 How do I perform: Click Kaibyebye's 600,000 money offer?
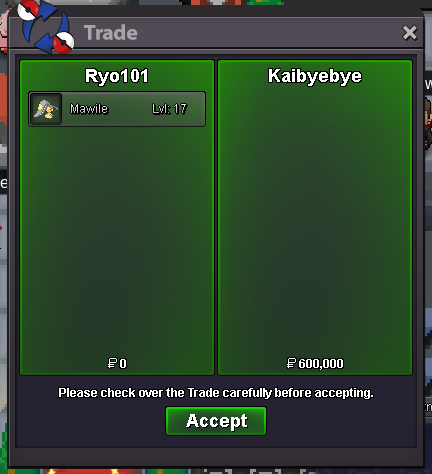coord(315,363)
